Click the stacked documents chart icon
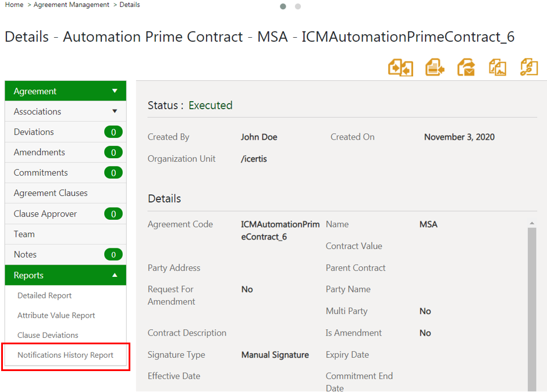Image resolution: width=547 pixels, height=392 pixels. point(498,67)
